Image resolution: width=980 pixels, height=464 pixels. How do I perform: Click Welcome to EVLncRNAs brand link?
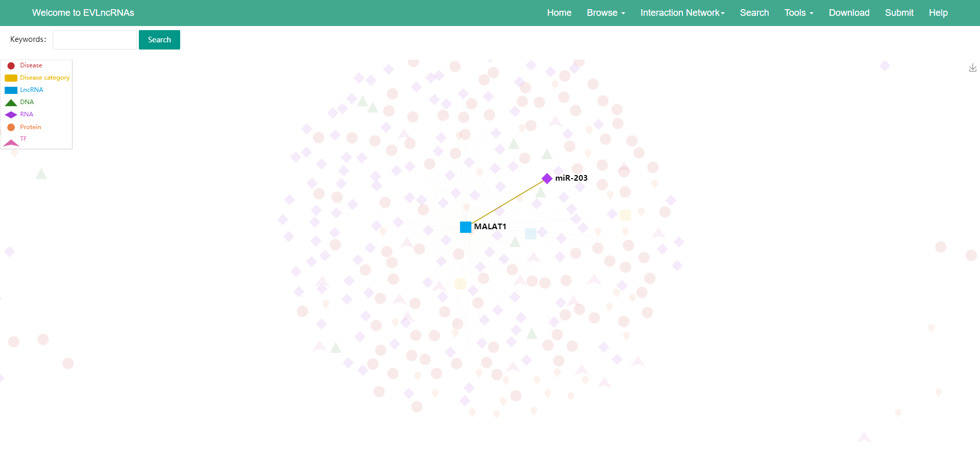pos(83,13)
